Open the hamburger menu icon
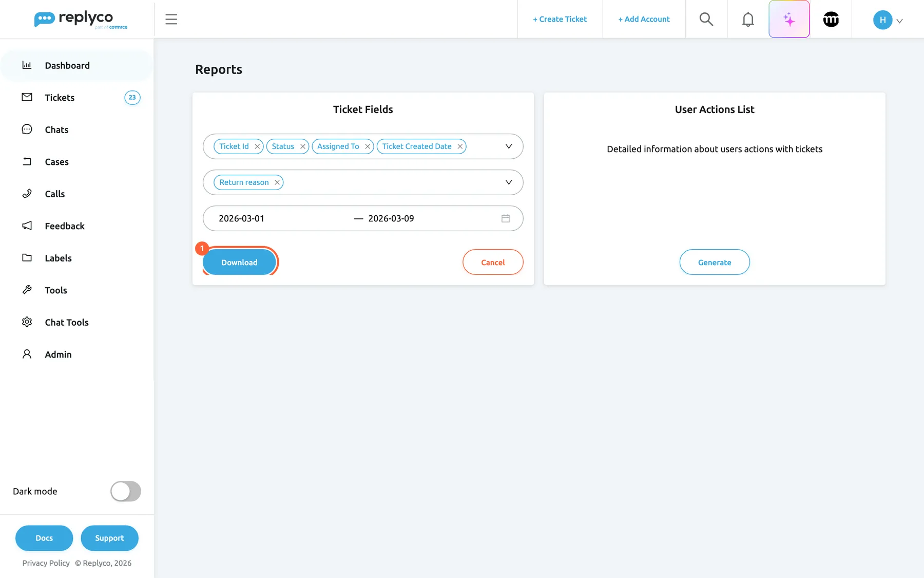 (171, 20)
